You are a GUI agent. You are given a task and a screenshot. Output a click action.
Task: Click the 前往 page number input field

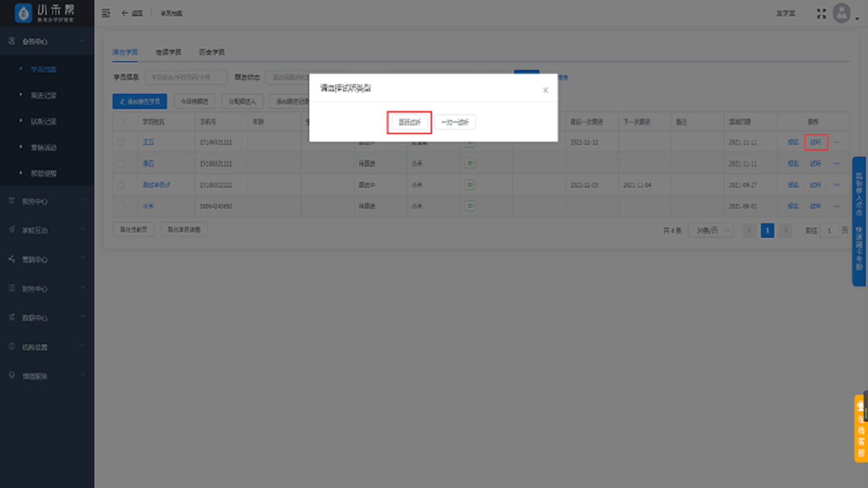(x=829, y=230)
